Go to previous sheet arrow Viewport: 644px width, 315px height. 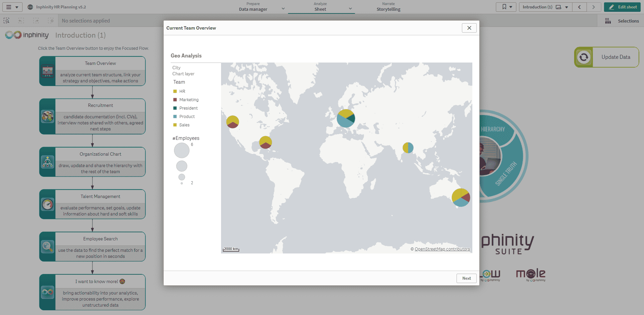[579, 7]
